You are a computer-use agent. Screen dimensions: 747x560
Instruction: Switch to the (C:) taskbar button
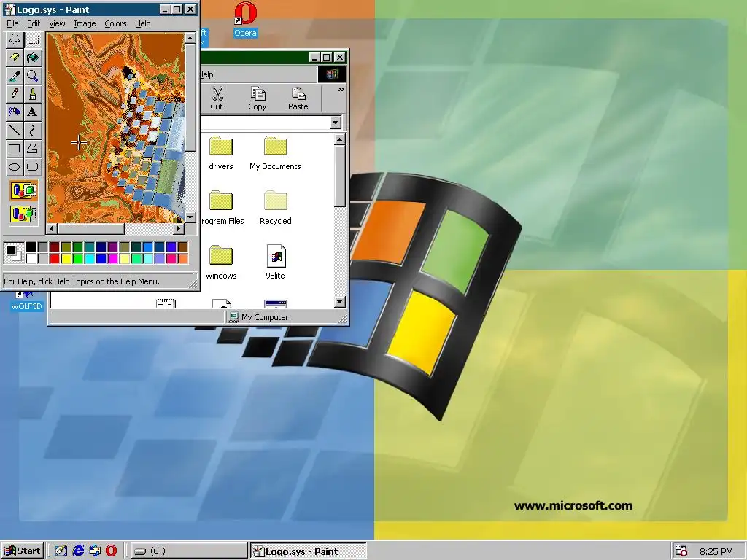point(189,551)
